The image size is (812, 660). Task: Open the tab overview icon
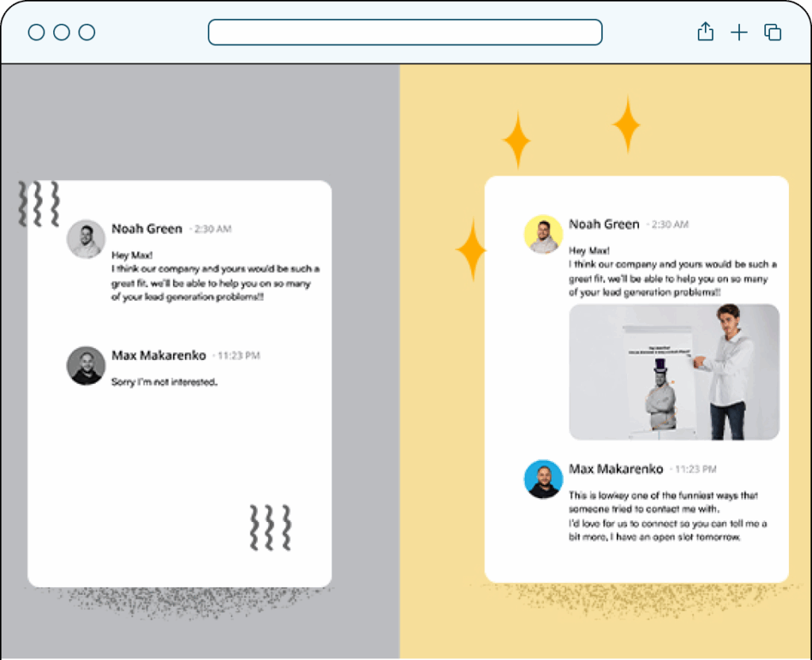772,32
